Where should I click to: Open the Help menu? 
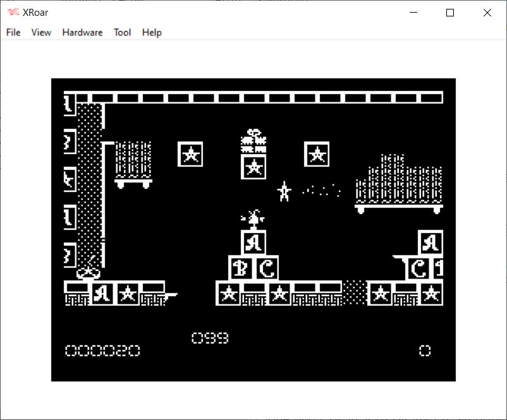[x=152, y=32]
